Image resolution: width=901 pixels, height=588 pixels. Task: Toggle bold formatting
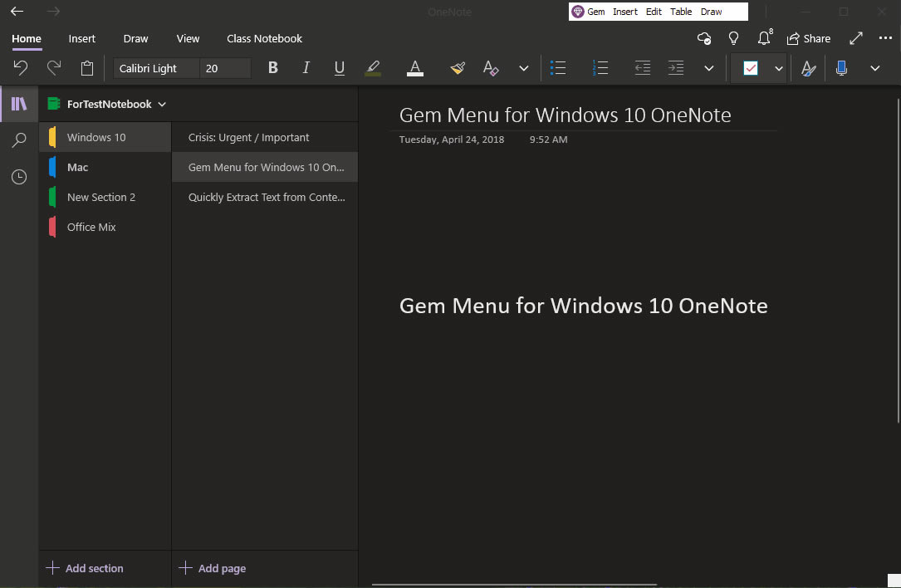pos(272,68)
